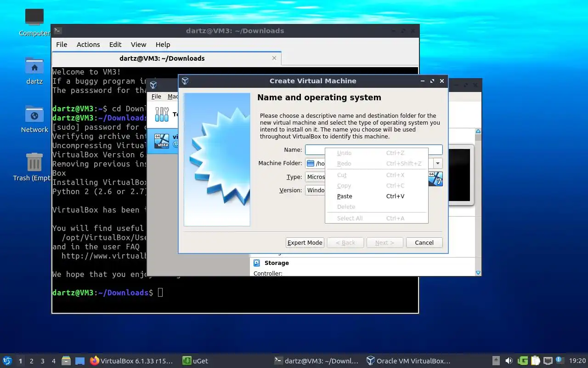Select the Vista VM in the list
Image resolution: width=588 pixels, height=368 pixels.
pyautogui.click(x=163, y=141)
